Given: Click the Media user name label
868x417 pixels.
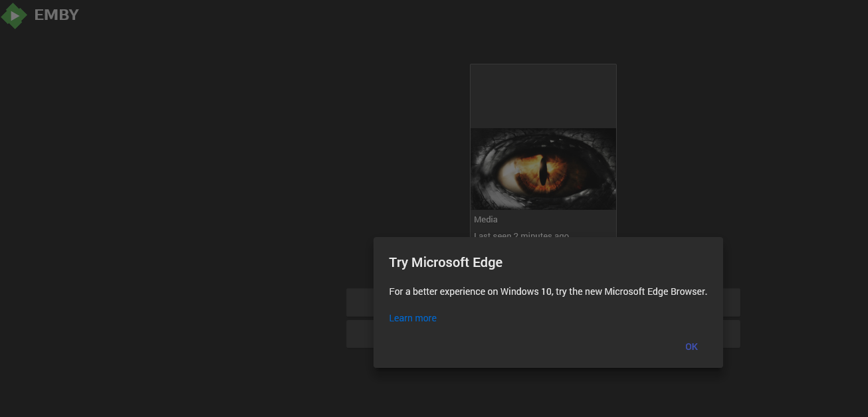Looking at the screenshot, I should 486,220.
